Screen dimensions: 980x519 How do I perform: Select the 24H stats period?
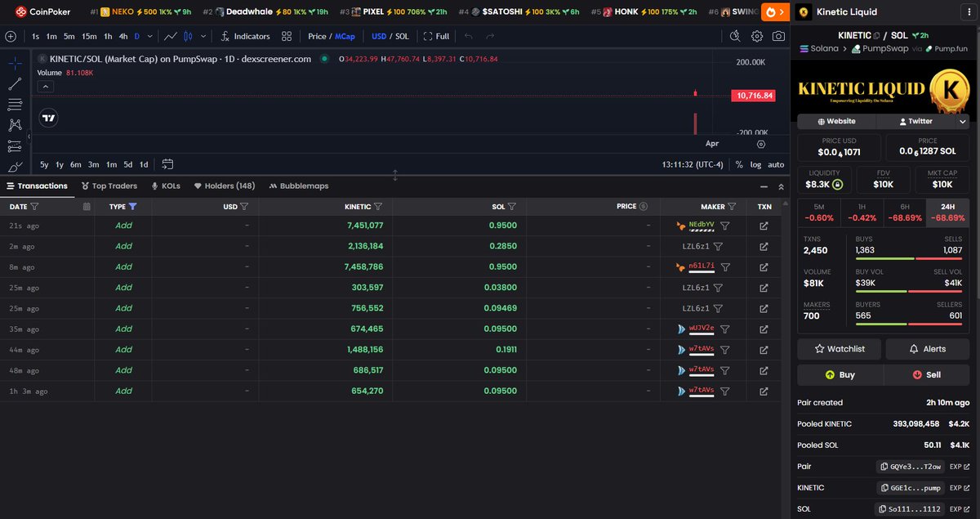point(949,213)
